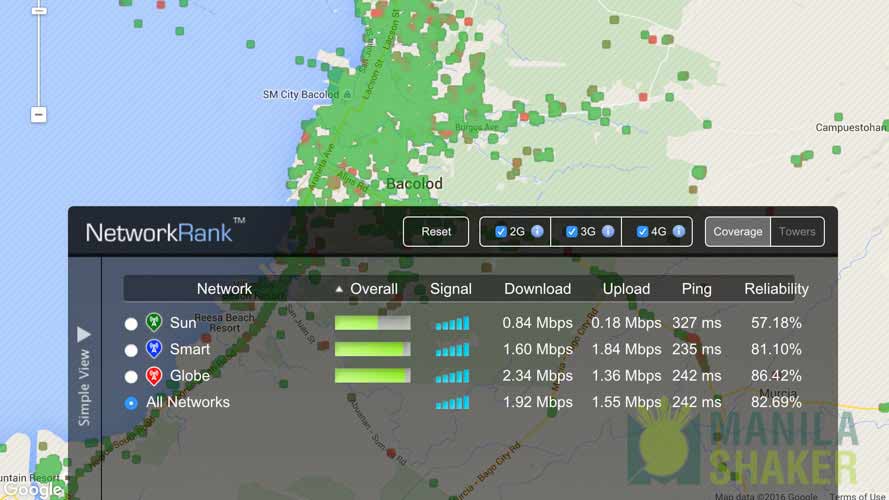Image resolution: width=889 pixels, height=500 pixels.
Task: Uncheck the 4G checkbox
Action: coord(642,231)
